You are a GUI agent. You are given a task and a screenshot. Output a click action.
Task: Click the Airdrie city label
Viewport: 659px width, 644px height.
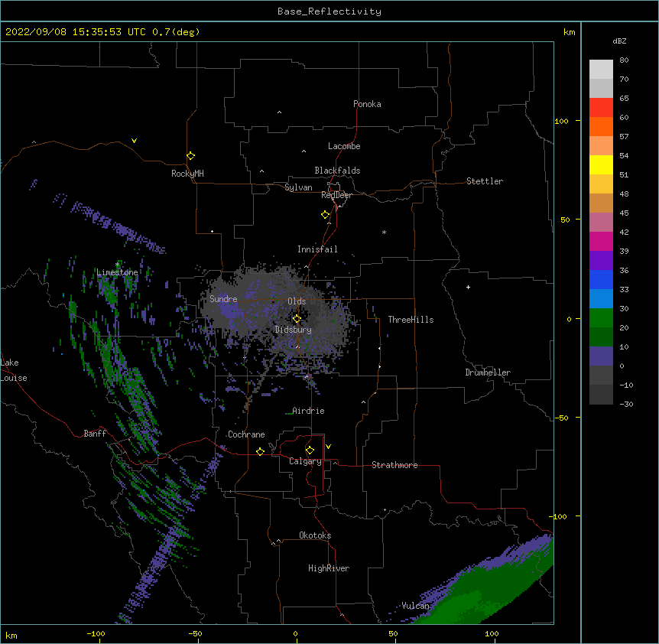[x=308, y=411]
